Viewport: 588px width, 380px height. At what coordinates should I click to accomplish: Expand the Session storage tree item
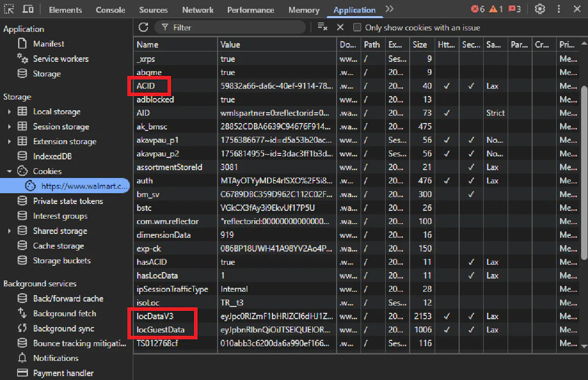tap(9, 127)
